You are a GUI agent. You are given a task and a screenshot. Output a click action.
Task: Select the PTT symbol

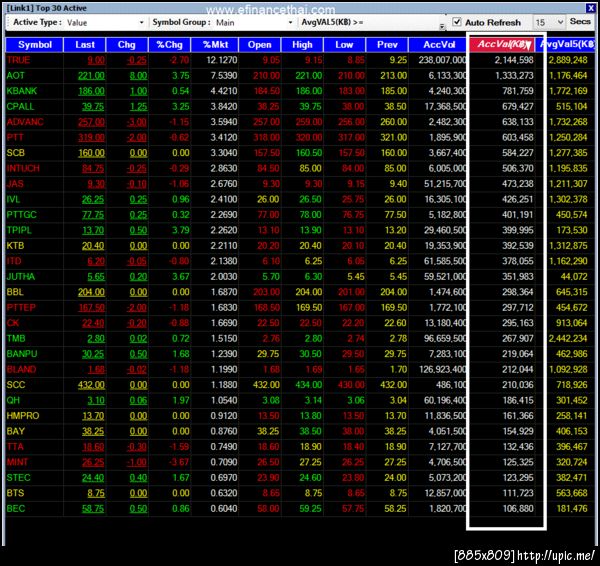(x=15, y=137)
